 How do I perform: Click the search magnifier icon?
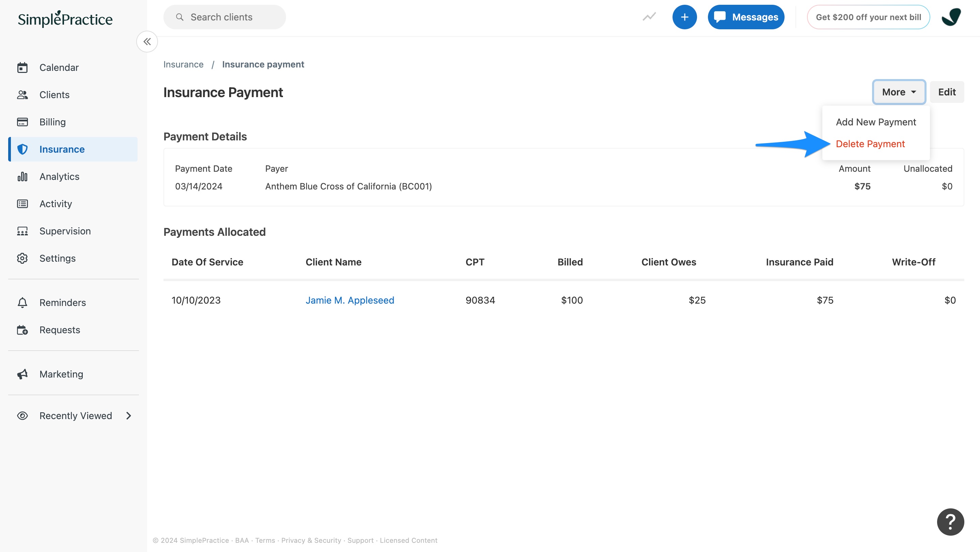pyautogui.click(x=179, y=17)
